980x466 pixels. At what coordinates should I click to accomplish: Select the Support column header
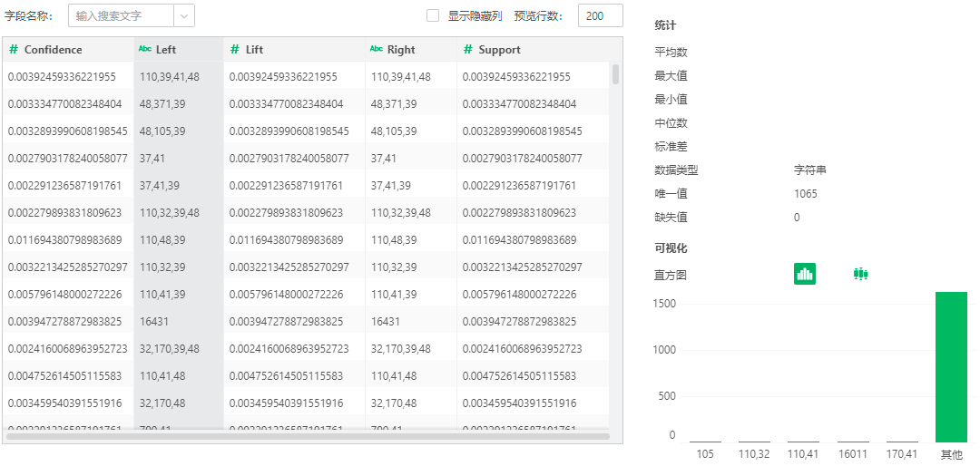499,50
